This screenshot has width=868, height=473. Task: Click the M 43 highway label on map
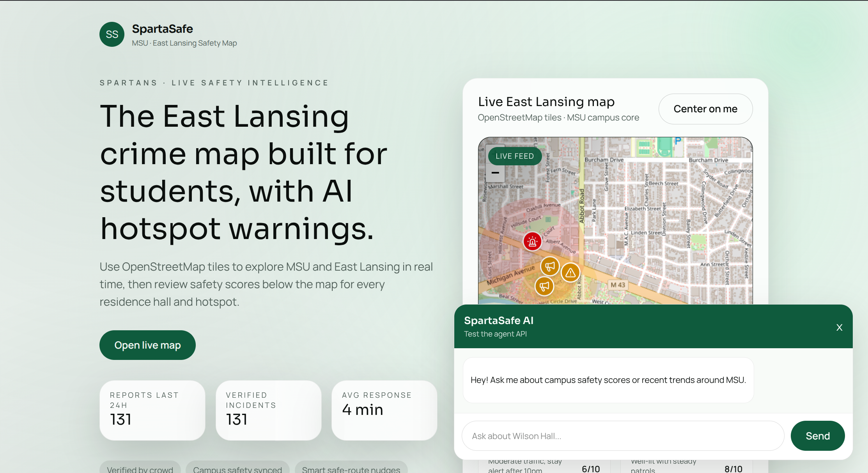(x=618, y=285)
